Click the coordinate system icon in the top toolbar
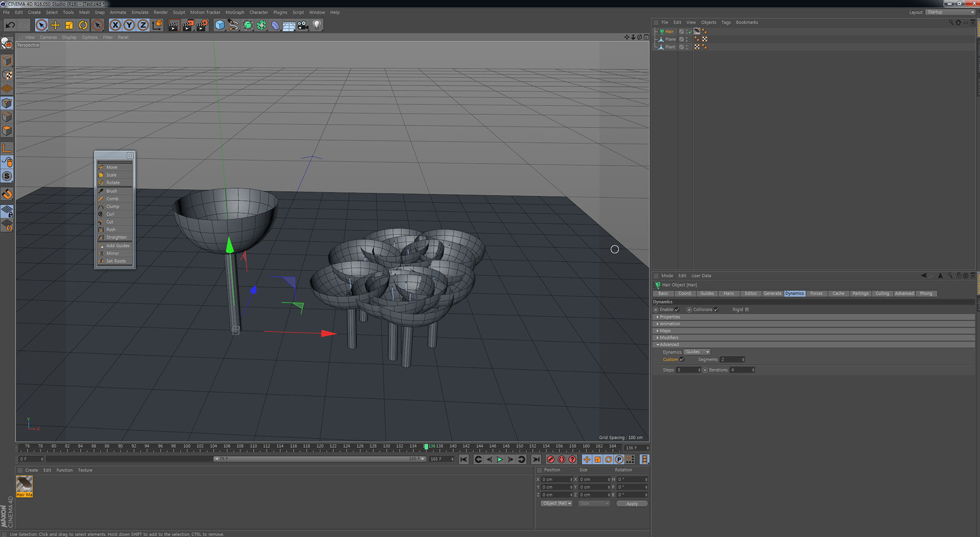980x537 pixels. [x=157, y=25]
